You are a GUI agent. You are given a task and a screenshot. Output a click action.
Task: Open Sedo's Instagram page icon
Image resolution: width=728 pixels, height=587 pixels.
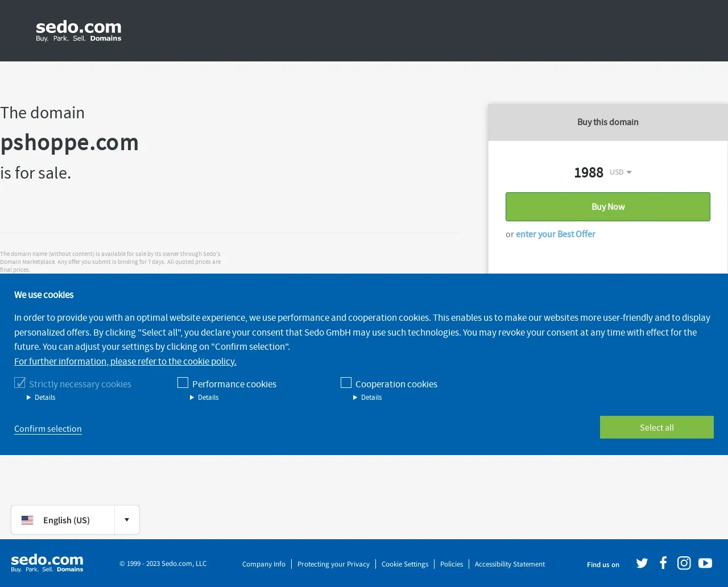click(684, 563)
